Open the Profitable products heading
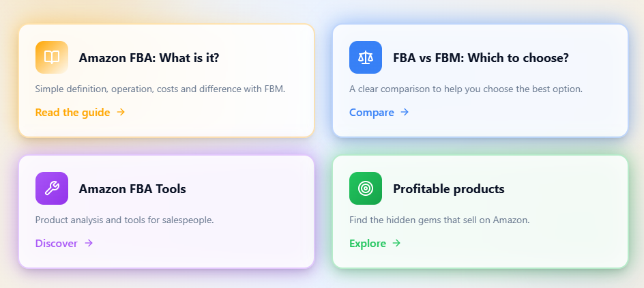Image resolution: width=644 pixels, height=288 pixels. [449, 189]
